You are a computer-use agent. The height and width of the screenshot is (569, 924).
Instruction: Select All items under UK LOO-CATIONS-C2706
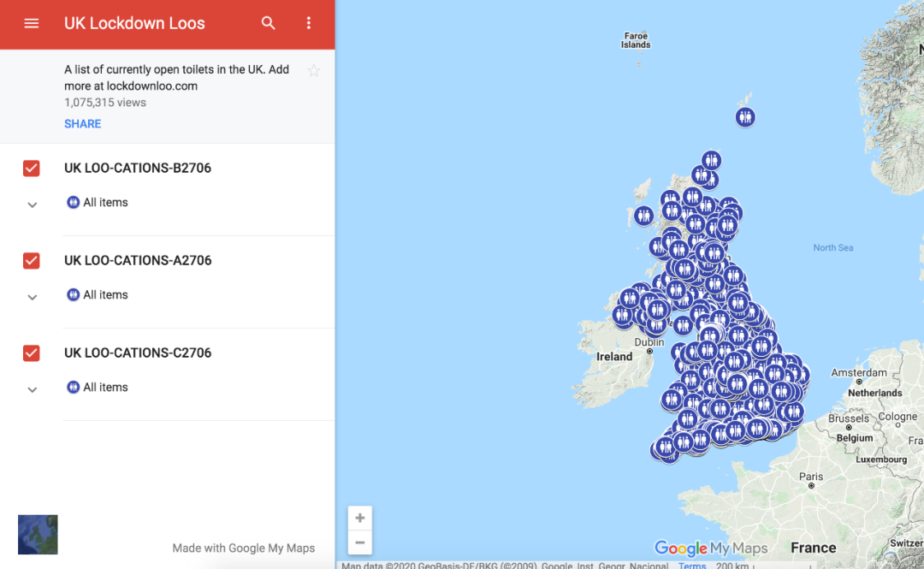98,388
